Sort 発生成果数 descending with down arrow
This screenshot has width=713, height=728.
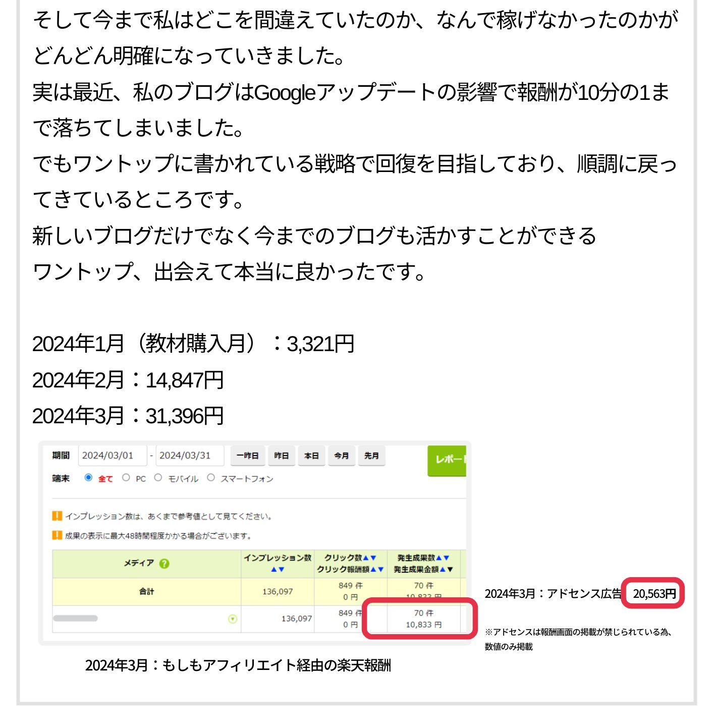point(446,558)
